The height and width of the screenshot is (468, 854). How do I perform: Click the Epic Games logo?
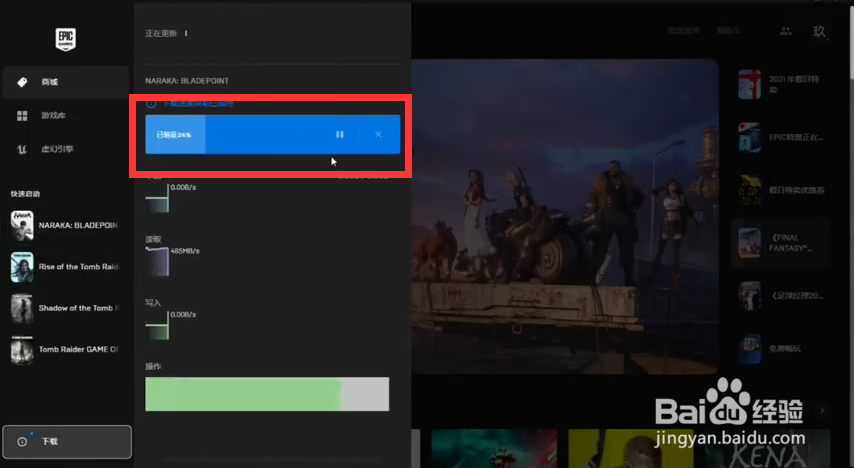coord(65,39)
